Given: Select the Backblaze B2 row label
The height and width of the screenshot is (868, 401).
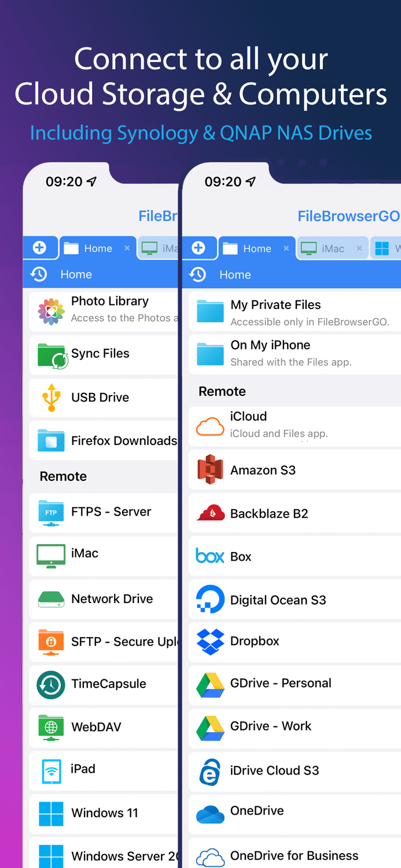Looking at the screenshot, I should point(269,514).
